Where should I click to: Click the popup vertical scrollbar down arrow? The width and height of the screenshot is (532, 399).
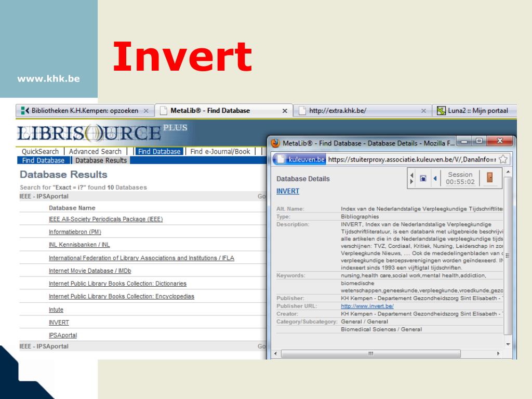pyautogui.click(x=508, y=344)
